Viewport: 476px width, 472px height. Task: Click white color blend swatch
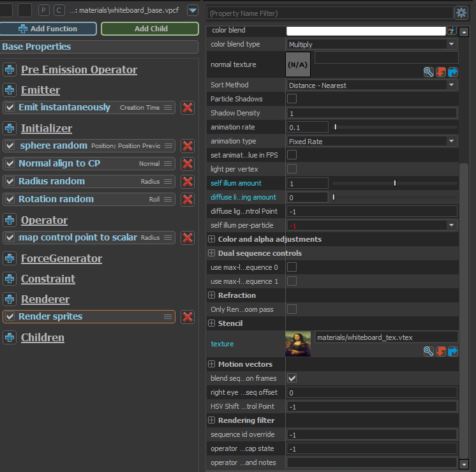tap(366, 31)
